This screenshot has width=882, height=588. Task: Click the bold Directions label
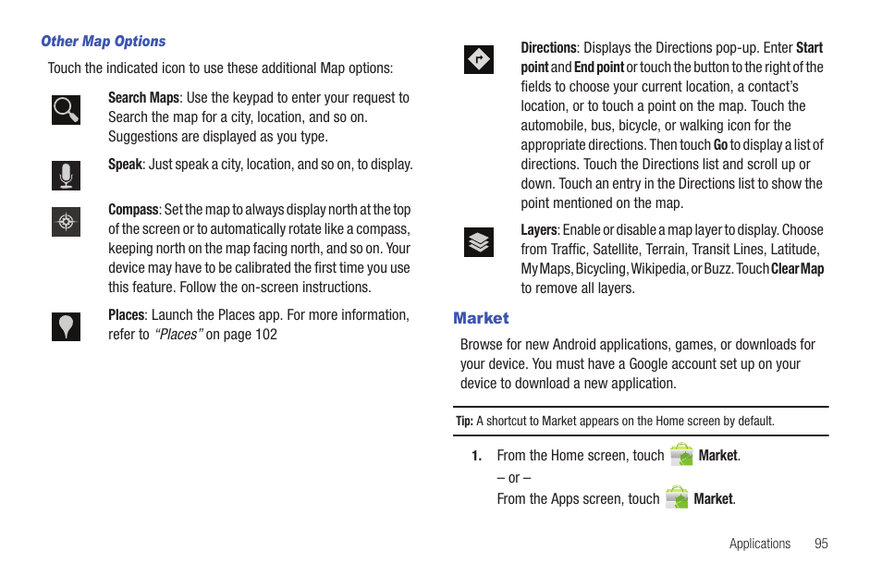[x=548, y=48]
